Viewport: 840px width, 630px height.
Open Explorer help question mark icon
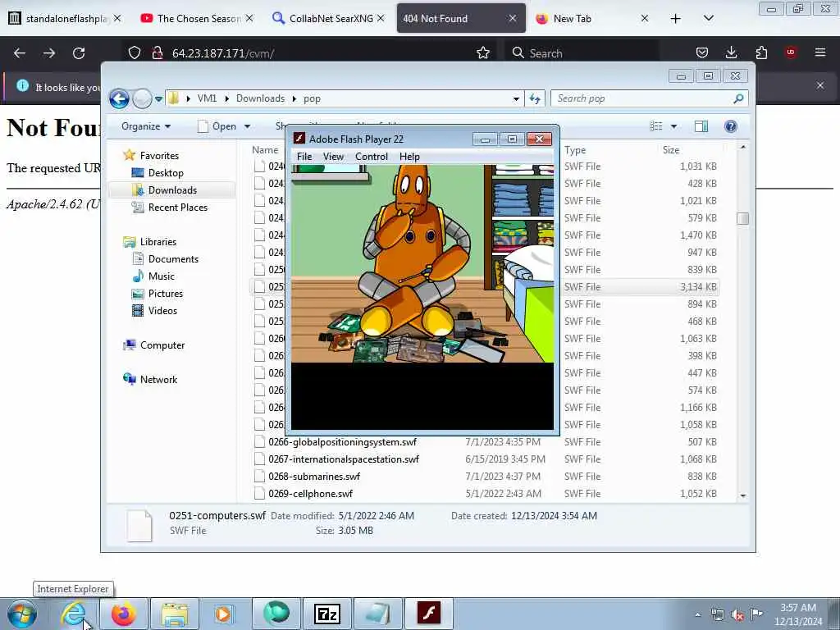731,126
